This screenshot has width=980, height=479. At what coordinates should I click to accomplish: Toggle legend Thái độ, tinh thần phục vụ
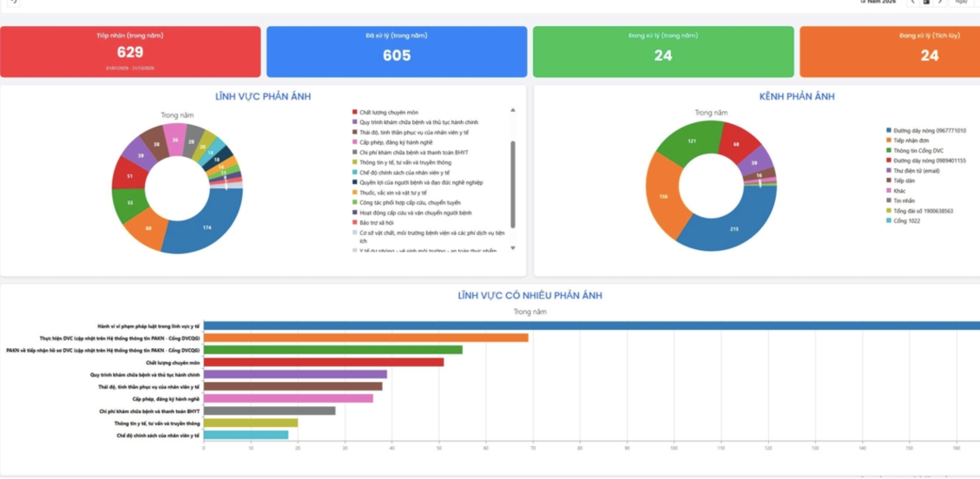click(x=410, y=133)
